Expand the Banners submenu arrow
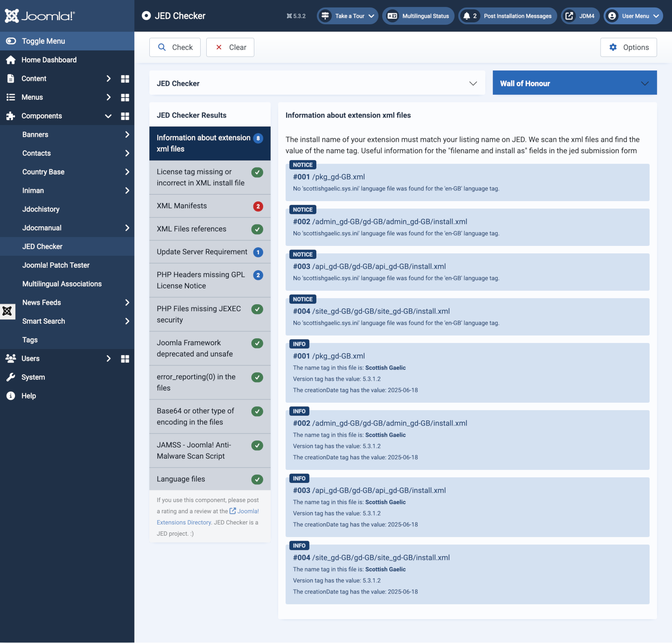The height and width of the screenshot is (643, 672). pyautogui.click(x=127, y=134)
